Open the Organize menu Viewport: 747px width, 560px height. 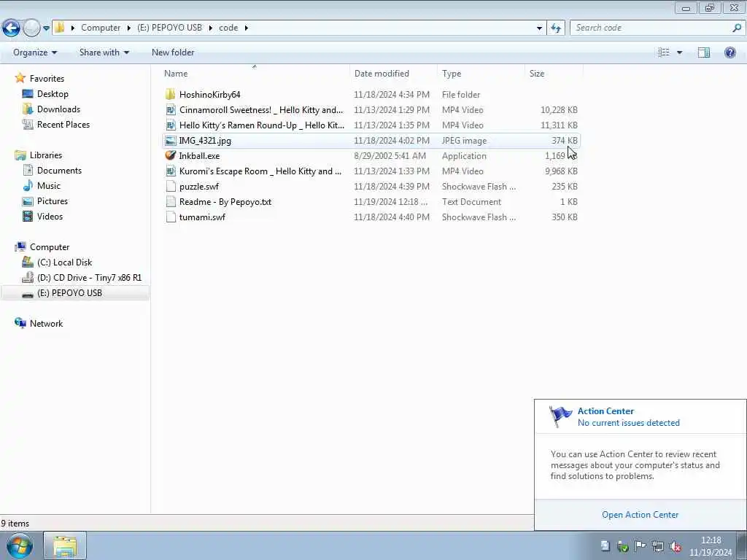coord(35,52)
